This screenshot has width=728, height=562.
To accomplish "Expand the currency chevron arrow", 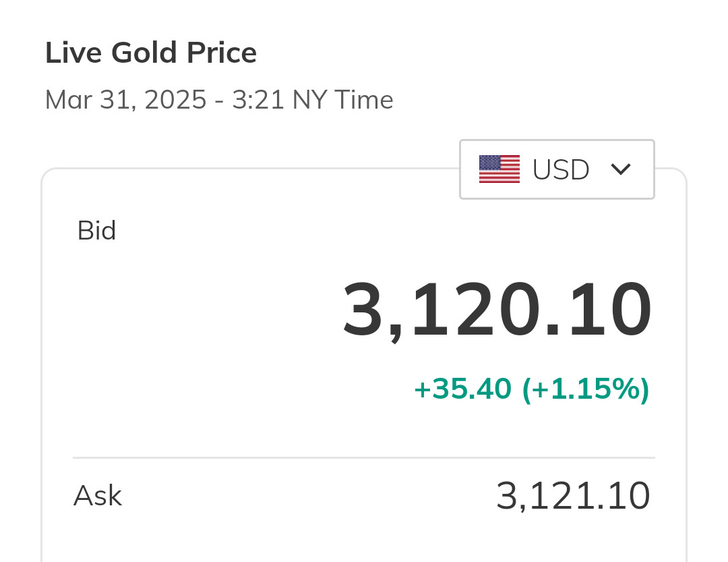I will pos(620,169).
